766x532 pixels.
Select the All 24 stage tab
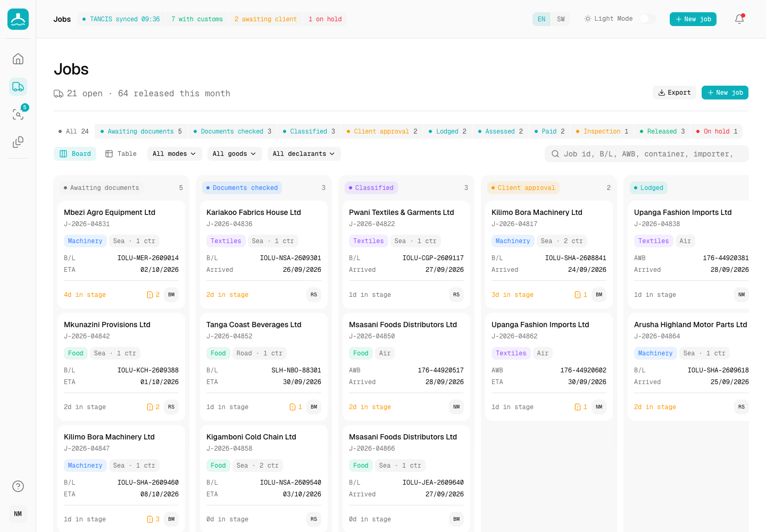(73, 131)
